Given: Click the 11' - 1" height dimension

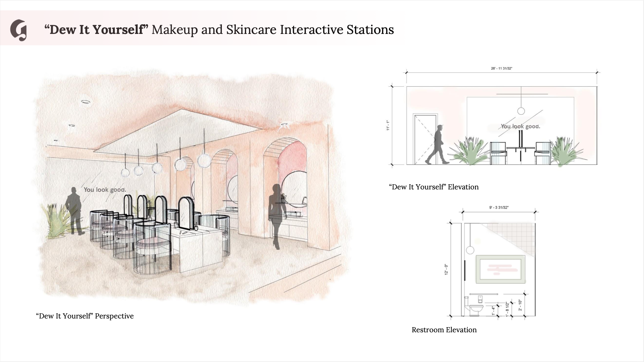Looking at the screenshot, I should click(x=388, y=125).
